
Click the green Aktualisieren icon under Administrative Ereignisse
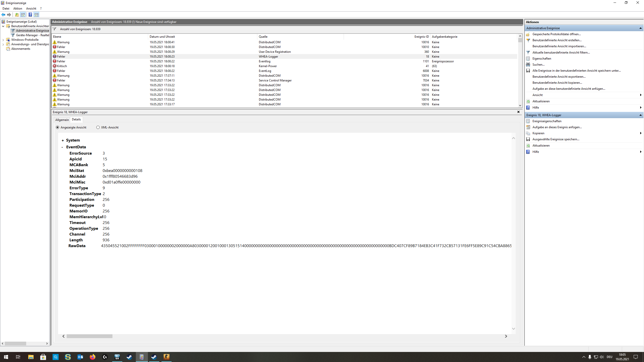tap(528, 101)
